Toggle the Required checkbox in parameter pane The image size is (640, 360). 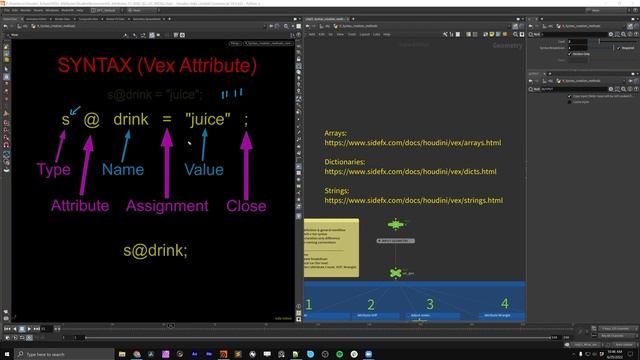pos(619,48)
